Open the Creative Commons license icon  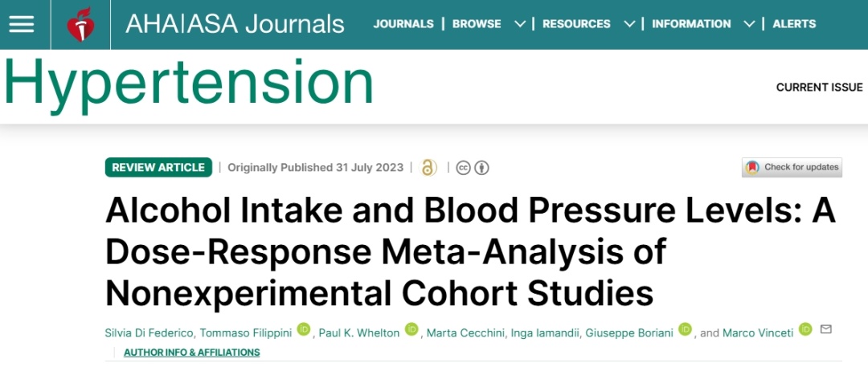coord(473,168)
